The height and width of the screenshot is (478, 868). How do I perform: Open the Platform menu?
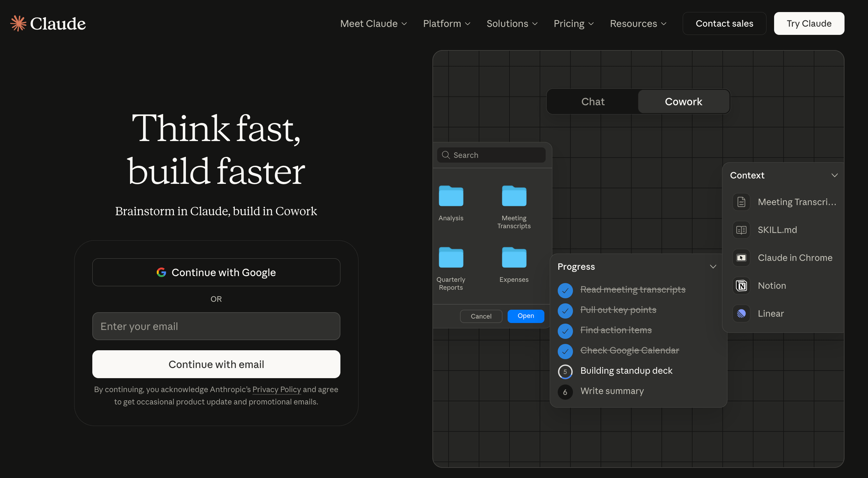pos(446,23)
